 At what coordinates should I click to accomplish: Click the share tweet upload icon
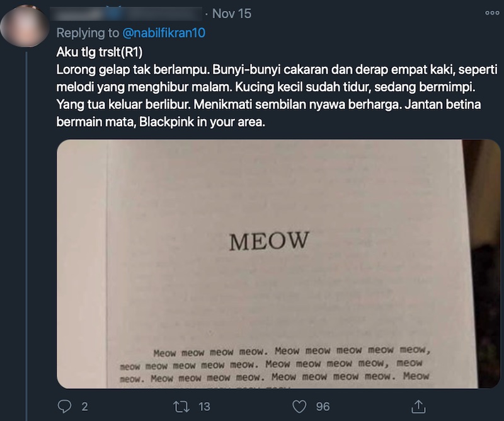point(418,407)
